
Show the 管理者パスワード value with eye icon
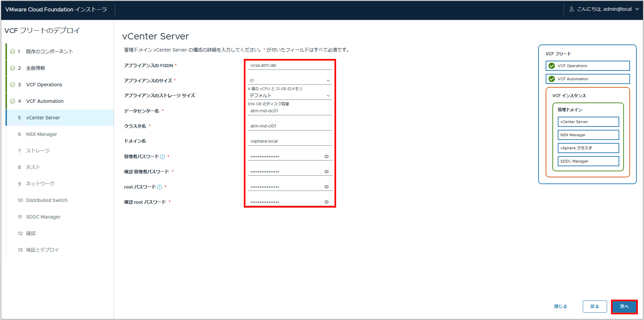coord(326,157)
